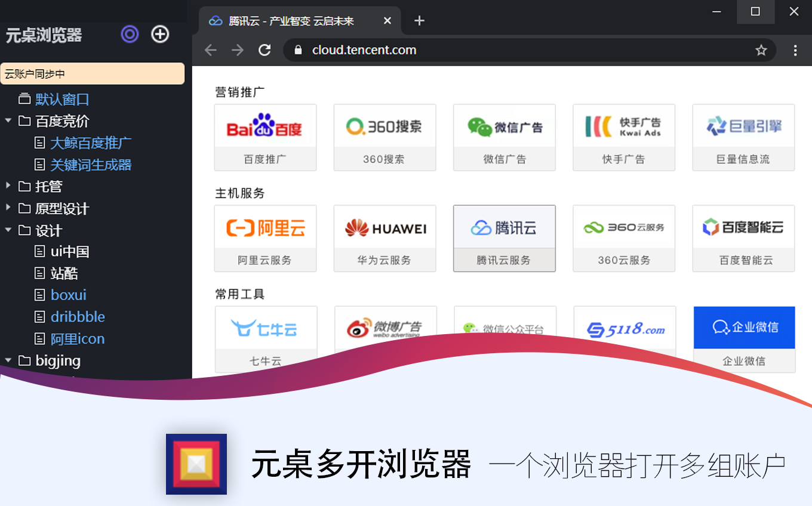Select the 原型设计 folder label
This screenshot has width=812, height=506.
click(x=62, y=208)
